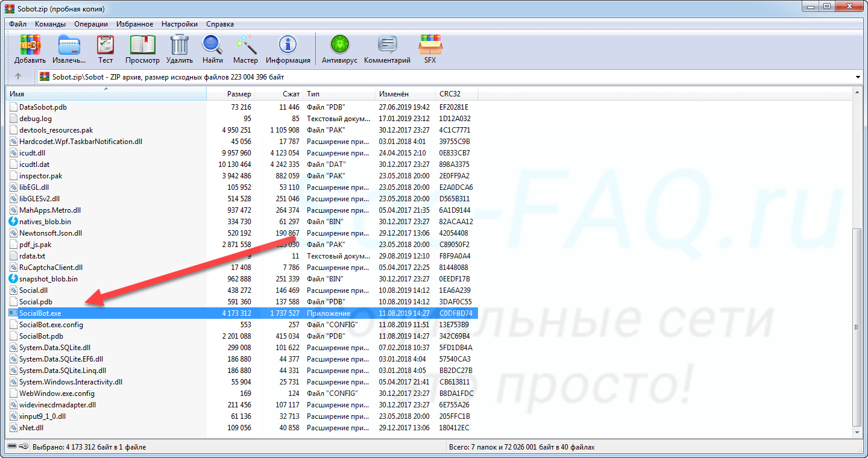Open the Файл menu
Viewport: 868px width, 458px height.
[x=17, y=24]
